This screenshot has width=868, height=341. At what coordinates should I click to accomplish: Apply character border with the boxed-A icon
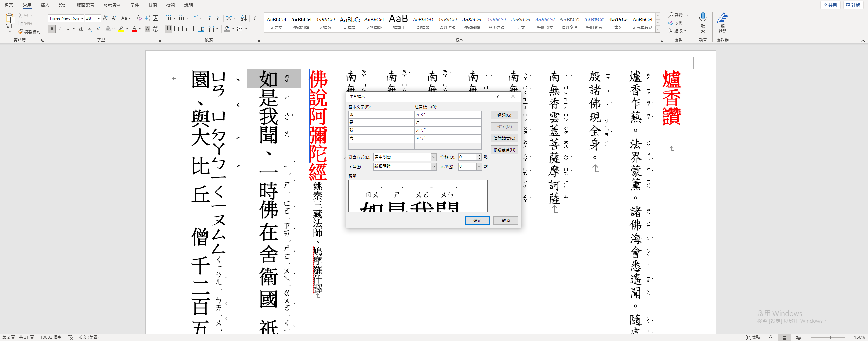(x=156, y=18)
